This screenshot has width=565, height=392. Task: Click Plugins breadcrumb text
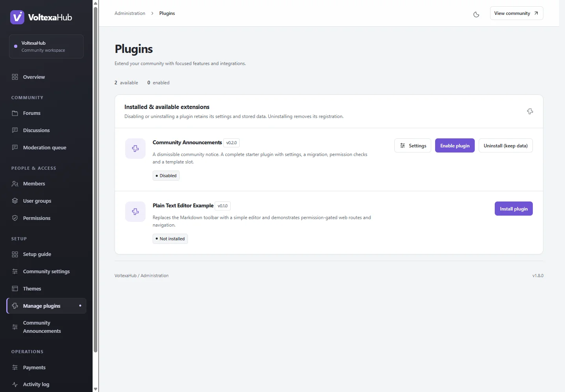pos(167,13)
